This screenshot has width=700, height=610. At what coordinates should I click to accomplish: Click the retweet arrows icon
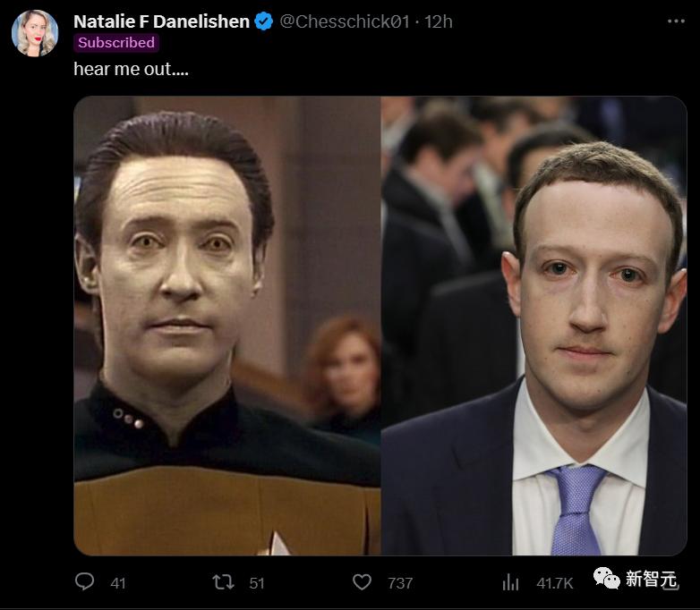pyautogui.click(x=223, y=582)
